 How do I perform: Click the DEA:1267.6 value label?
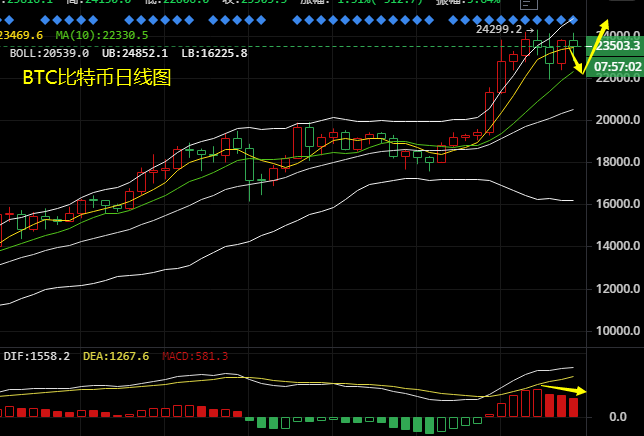click(x=115, y=356)
